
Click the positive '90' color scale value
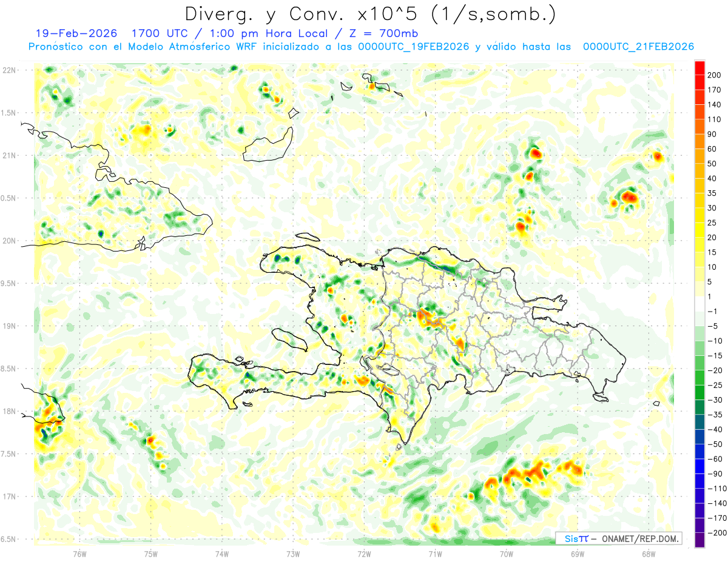coord(712,135)
